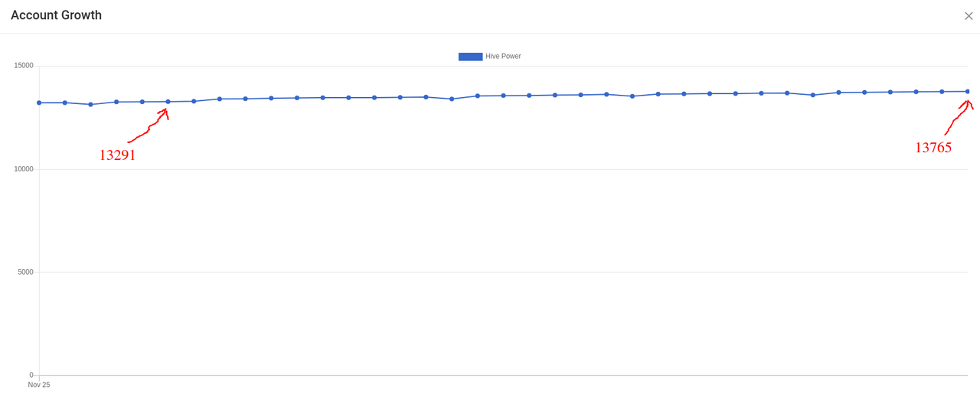This screenshot has width=980, height=397.
Task: Click the fourth data point on the line
Action: [116, 102]
